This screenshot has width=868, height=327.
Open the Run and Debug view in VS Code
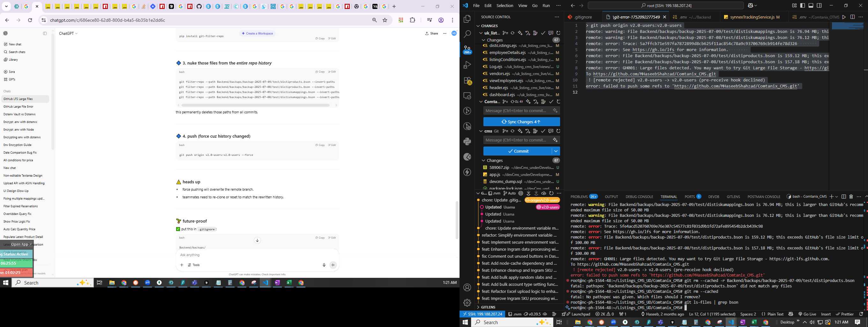pyautogui.click(x=467, y=65)
